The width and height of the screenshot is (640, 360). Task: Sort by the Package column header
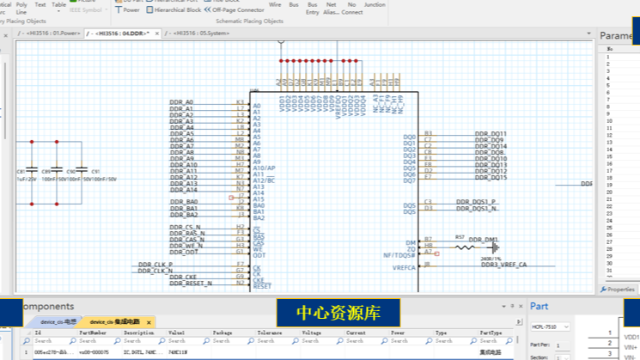coord(233,333)
